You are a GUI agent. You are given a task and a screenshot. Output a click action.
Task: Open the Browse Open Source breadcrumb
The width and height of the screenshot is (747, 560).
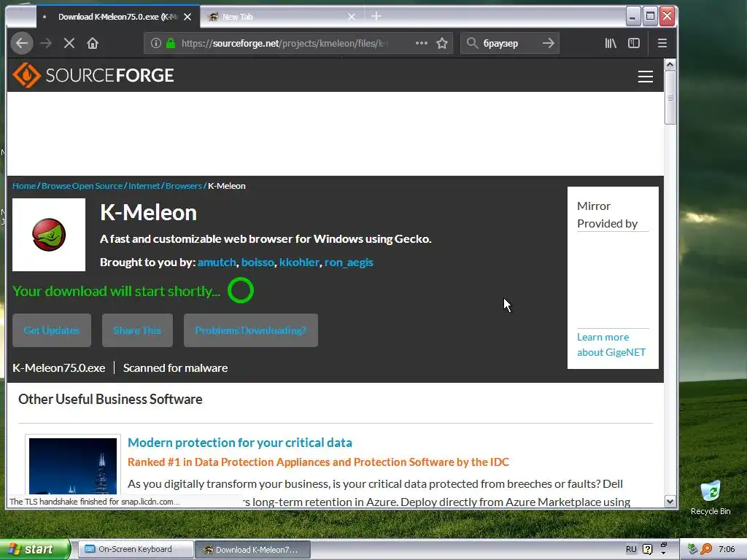click(82, 186)
